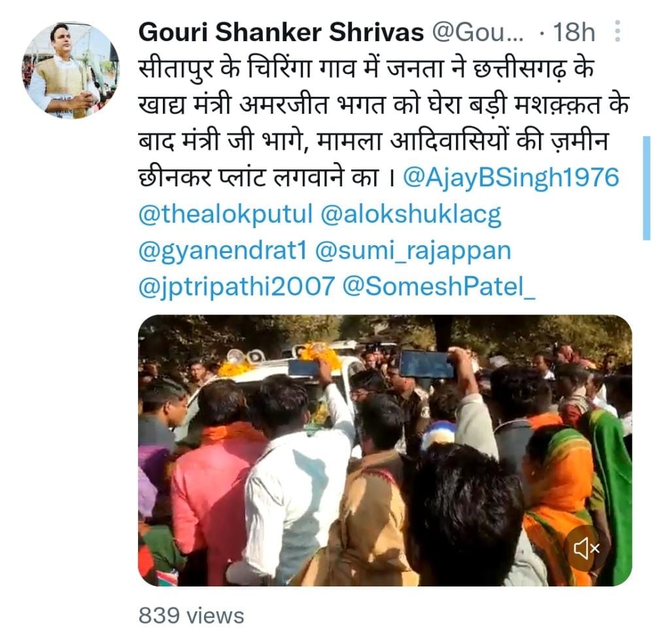Play the embedded crowd video
This screenshot has width=654, height=644.
[x=385, y=450]
